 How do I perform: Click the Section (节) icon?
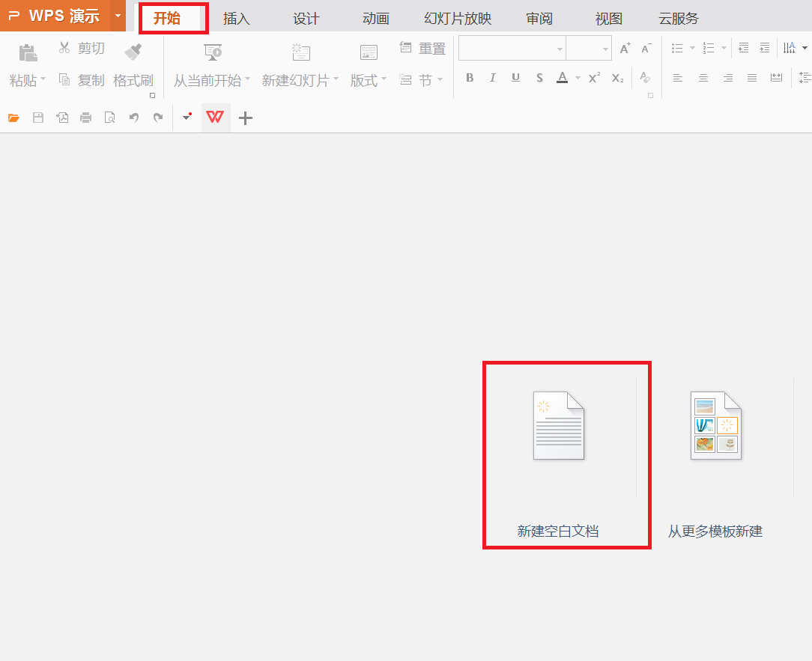click(x=405, y=79)
